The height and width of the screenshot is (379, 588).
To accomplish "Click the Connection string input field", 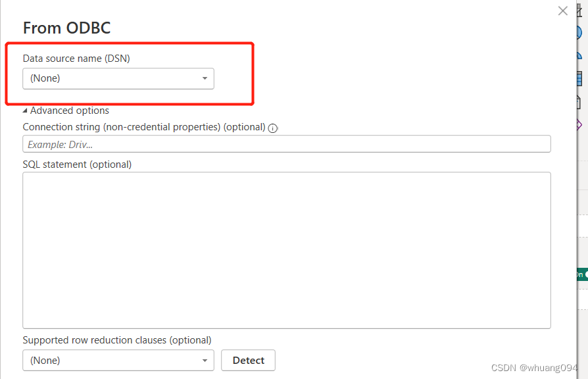I will pos(287,143).
